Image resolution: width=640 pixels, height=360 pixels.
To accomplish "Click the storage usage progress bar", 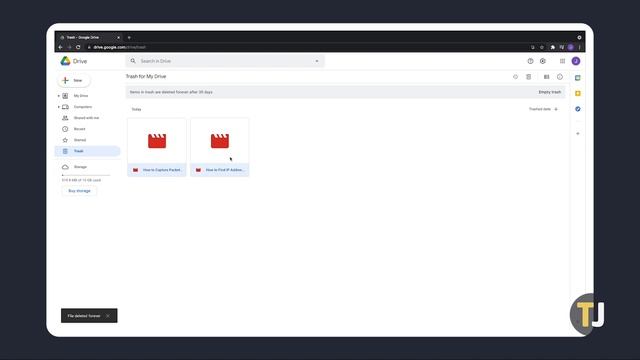I will pos(86,175).
